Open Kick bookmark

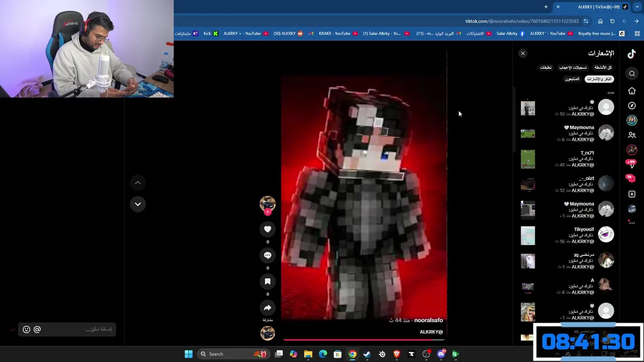point(211,34)
